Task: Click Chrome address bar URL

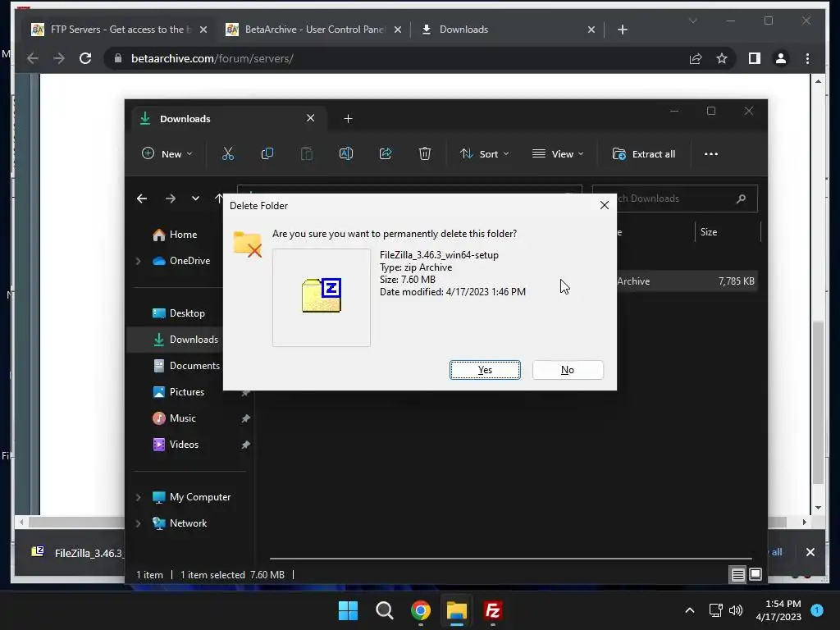Action: point(212,58)
